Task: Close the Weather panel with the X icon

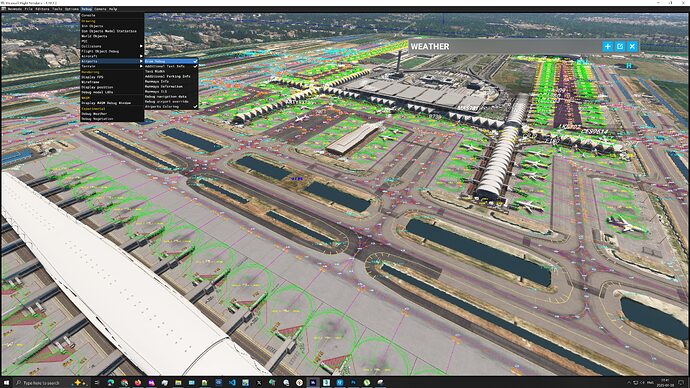Action: [632, 46]
